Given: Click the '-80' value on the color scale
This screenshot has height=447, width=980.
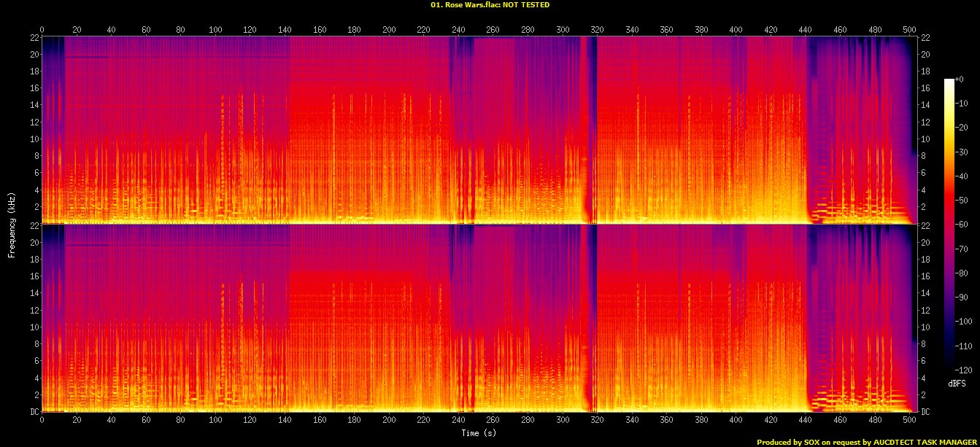Looking at the screenshot, I should coord(960,273).
